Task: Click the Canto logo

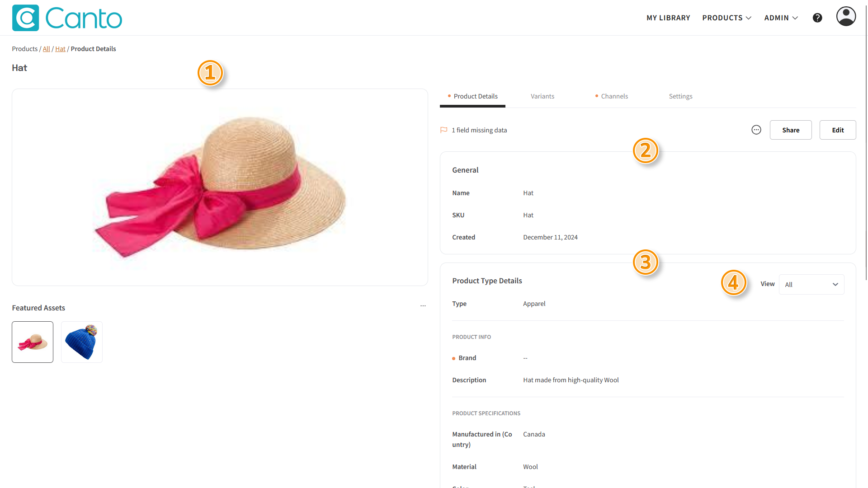Action: (67, 18)
